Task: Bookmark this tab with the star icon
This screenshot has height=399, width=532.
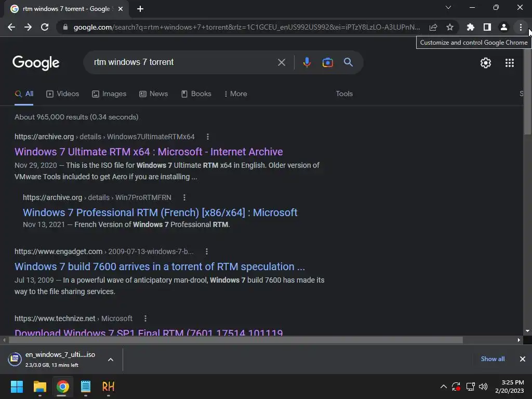Action: coord(450,27)
